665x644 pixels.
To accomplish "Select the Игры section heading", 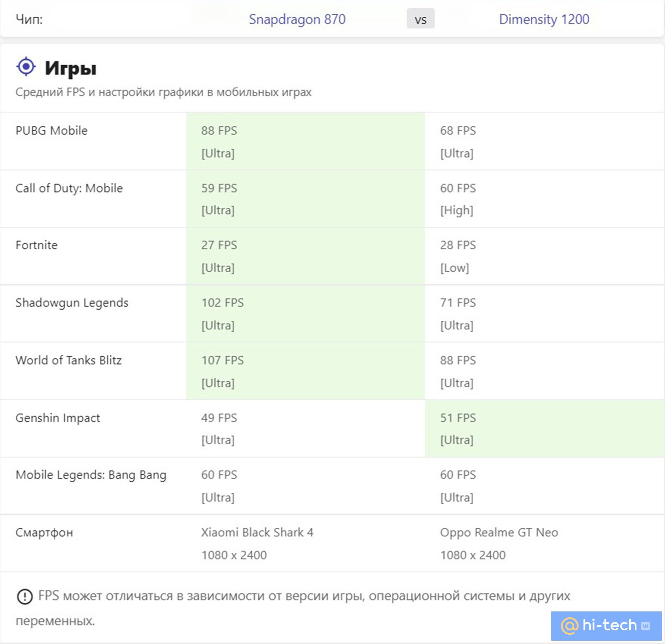I will (70, 68).
